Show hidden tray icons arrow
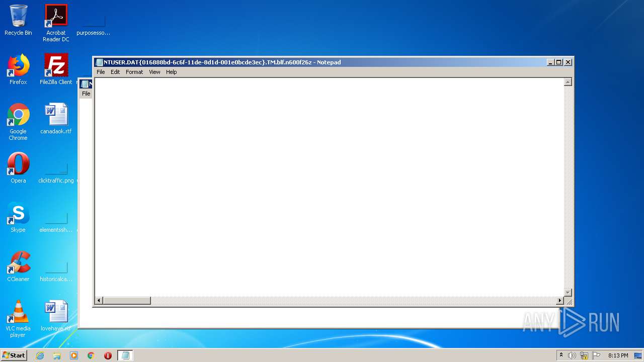Viewport: 644px width, 362px height. click(x=561, y=355)
